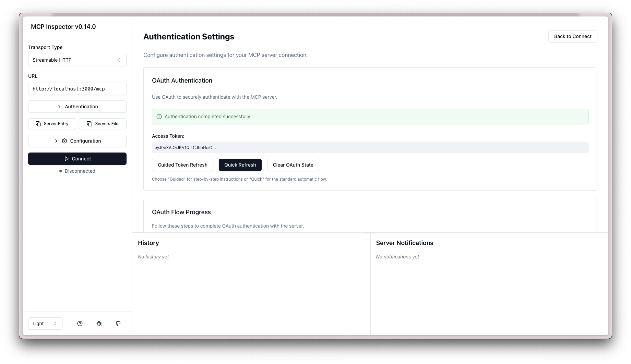Screen dimensions: 631x364
Task: Click Back to Connect button
Action: pyautogui.click(x=573, y=36)
